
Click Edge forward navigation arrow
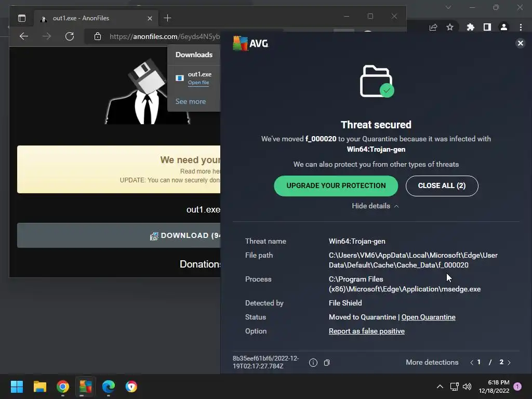coord(47,36)
